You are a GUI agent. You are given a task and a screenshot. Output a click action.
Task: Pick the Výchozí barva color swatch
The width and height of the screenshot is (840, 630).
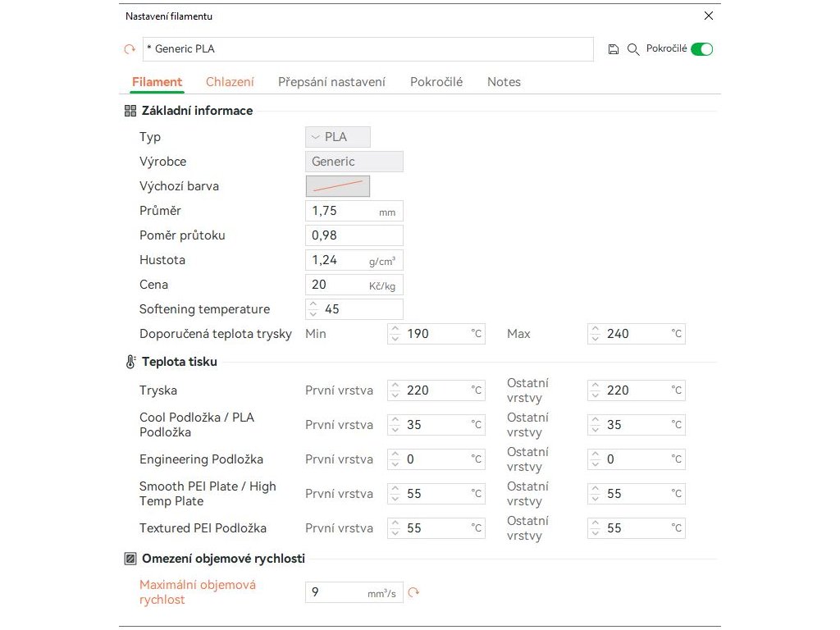click(x=338, y=186)
